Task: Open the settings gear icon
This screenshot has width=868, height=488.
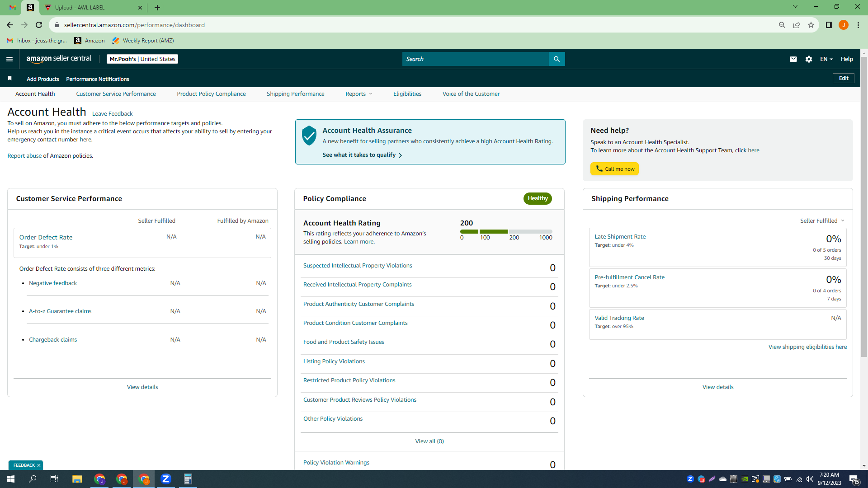Action: pos(809,59)
